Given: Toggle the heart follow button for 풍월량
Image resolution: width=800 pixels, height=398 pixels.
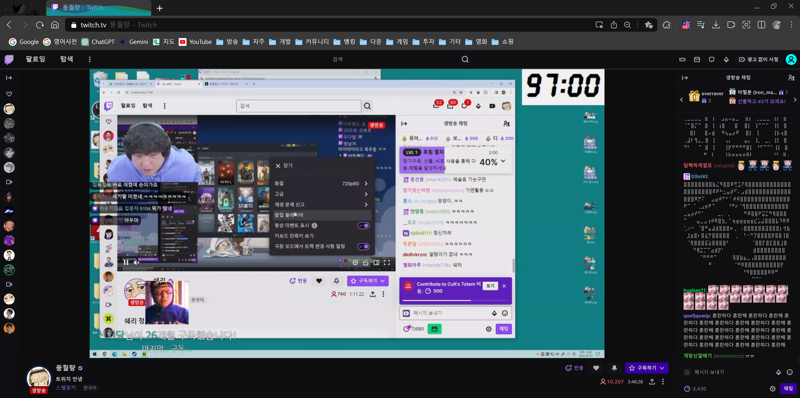Looking at the screenshot, I should [596, 368].
